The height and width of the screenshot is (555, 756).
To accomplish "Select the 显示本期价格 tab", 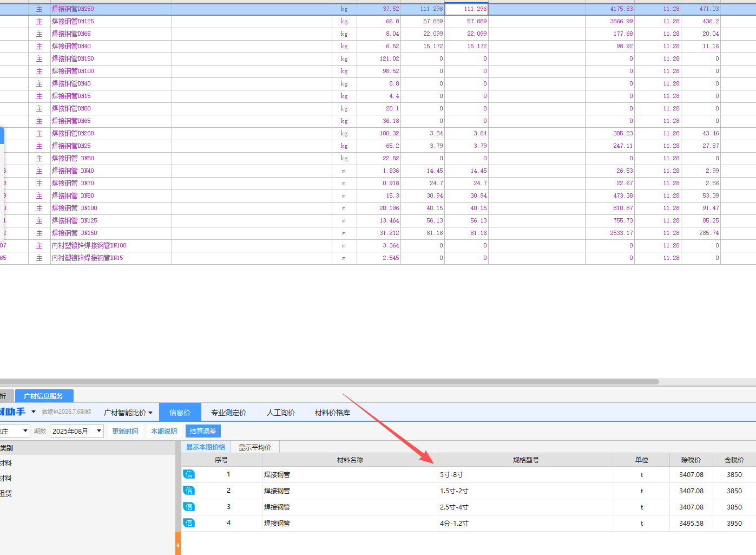I will (206, 447).
